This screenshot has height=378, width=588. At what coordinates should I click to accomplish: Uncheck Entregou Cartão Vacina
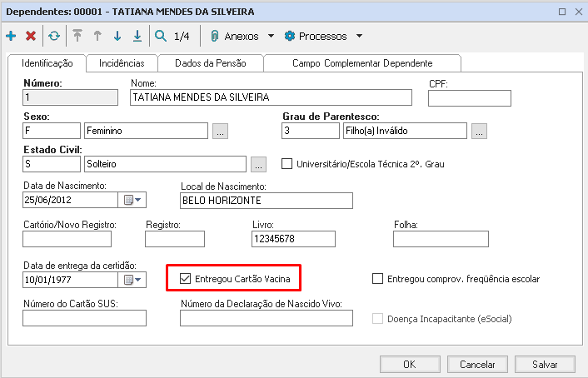(x=185, y=279)
